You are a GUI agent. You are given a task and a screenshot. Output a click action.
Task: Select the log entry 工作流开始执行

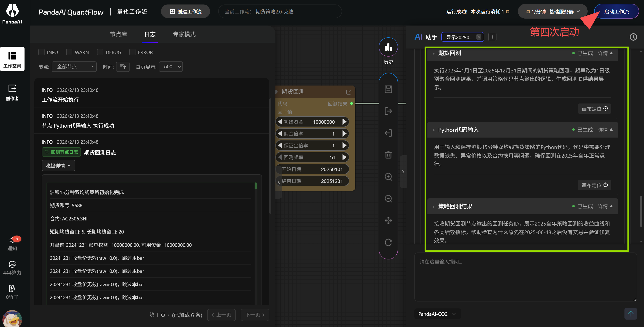coord(152,95)
